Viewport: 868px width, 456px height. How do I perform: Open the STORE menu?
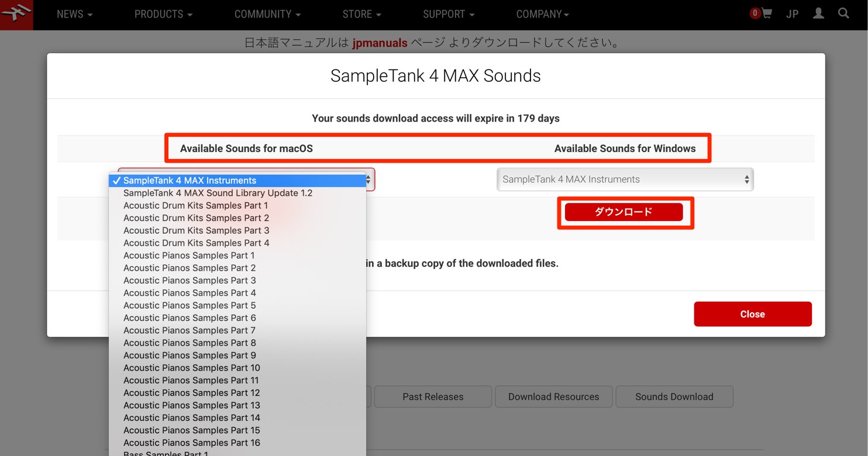pyautogui.click(x=361, y=14)
